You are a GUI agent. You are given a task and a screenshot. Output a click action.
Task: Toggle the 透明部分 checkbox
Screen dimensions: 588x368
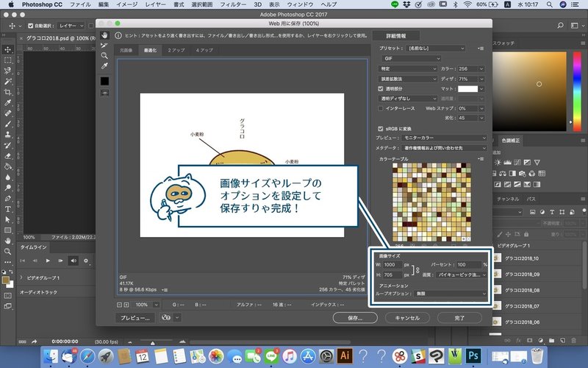pos(381,88)
